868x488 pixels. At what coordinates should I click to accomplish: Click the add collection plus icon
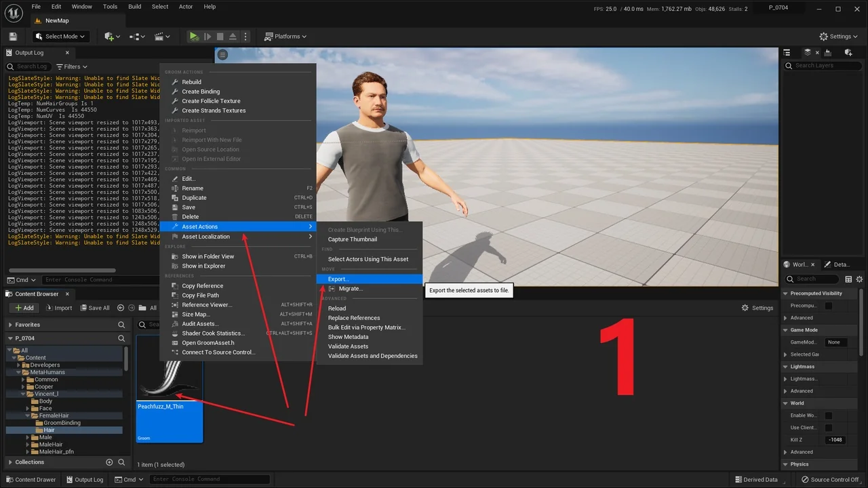click(x=109, y=462)
